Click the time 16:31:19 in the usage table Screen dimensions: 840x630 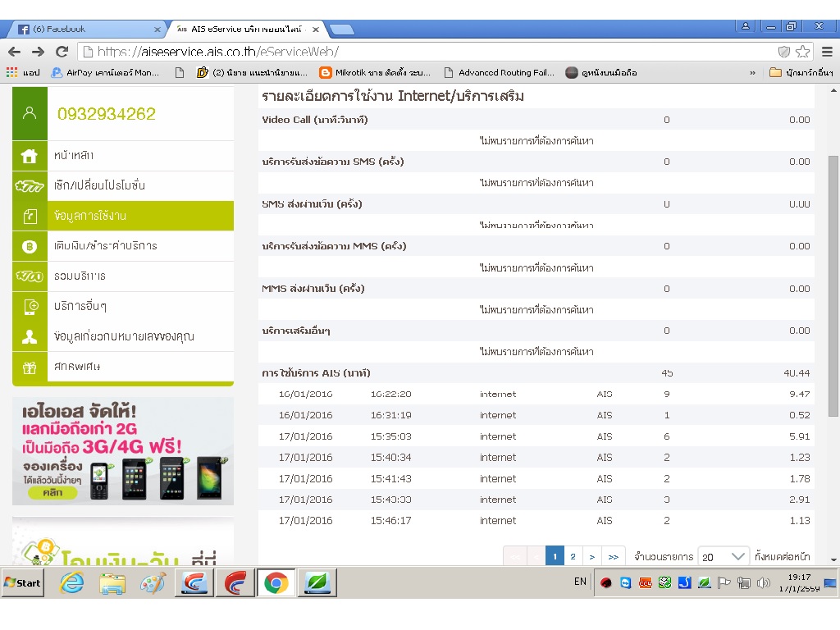(391, 415)
